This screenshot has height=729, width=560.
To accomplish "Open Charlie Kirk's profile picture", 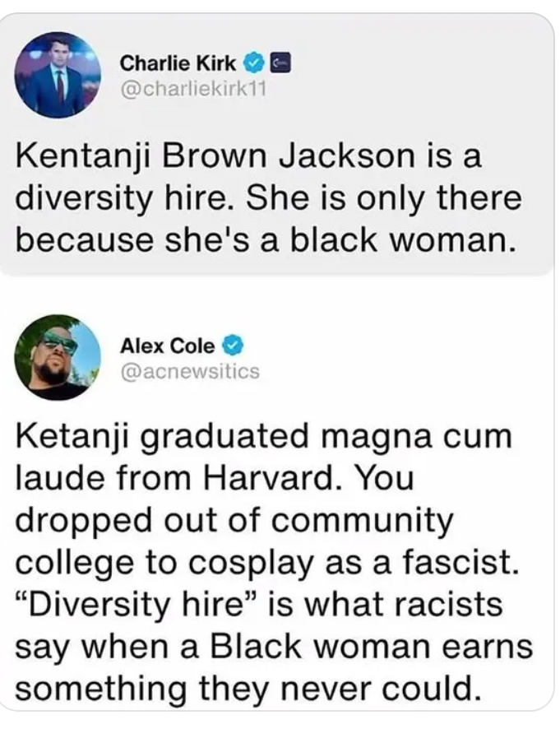I will pos(58,75).
